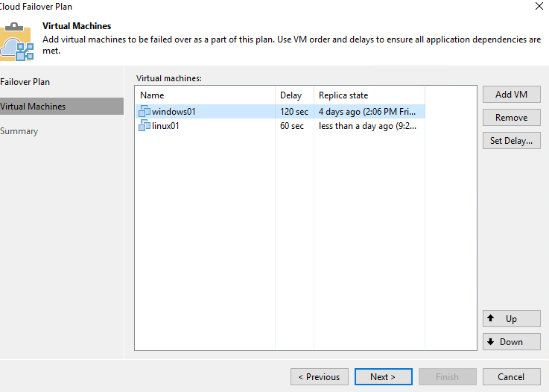Select the 120 sec delay cell for windows01
Image resolution: width=549 pixels, height=392 pixels.
click(x=292, y=112)
